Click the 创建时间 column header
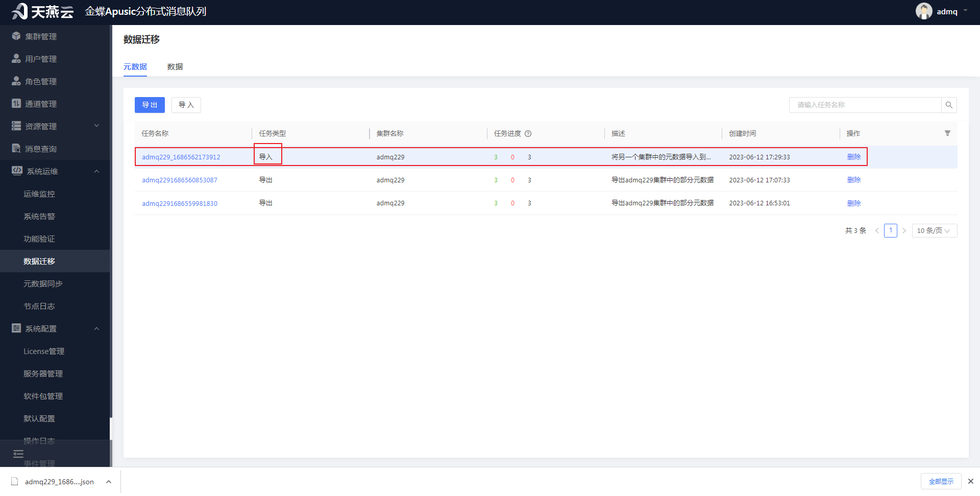980x496 pixels. click(x=743, y=133)
